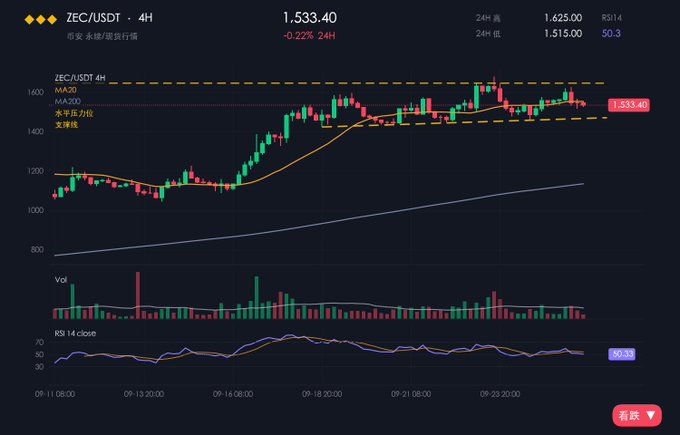Click the -0.22% 24H change text
This screenshot has width=680, height=435.
coord(309,36)
